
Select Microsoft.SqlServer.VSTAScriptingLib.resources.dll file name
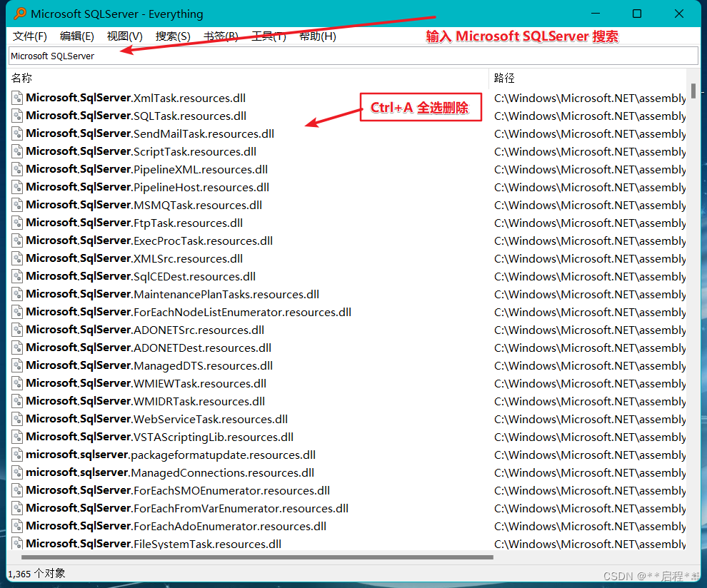coord(160,437)
